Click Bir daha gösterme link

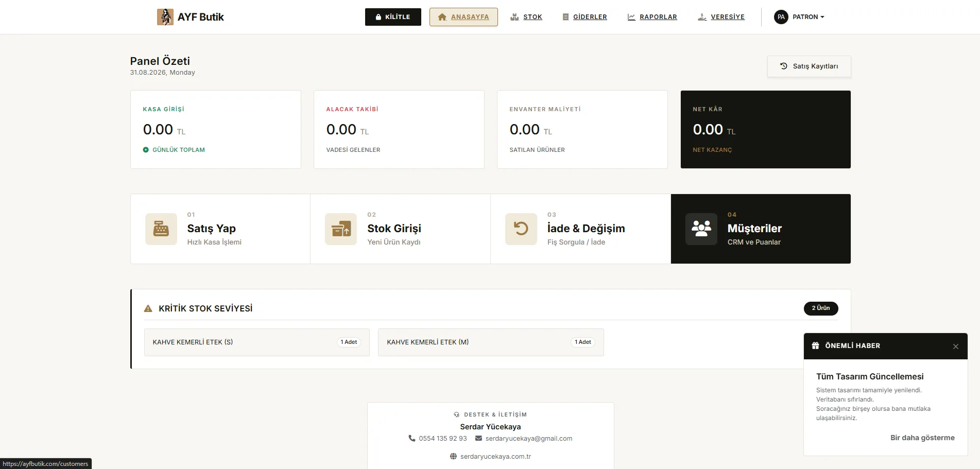click(x=922, y=438)
